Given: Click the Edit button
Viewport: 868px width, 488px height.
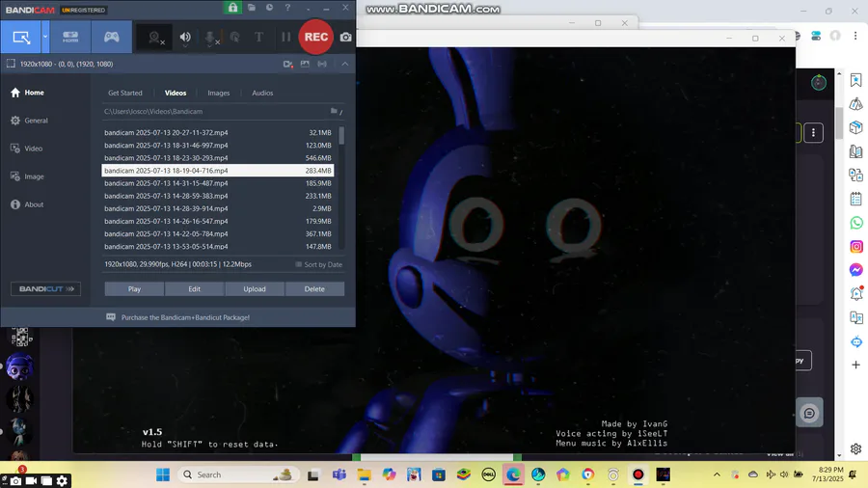Looking at the screenshot, I should 194,288.
